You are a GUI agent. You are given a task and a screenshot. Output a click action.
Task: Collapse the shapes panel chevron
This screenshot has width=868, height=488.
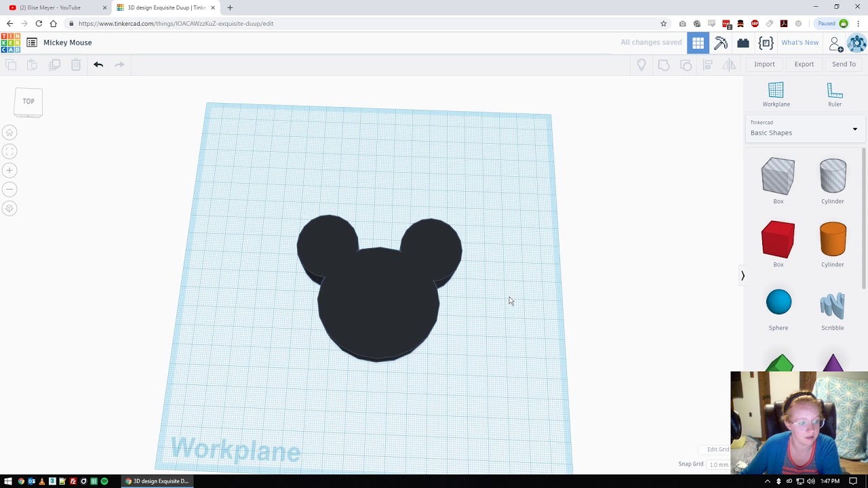(743, 275)
